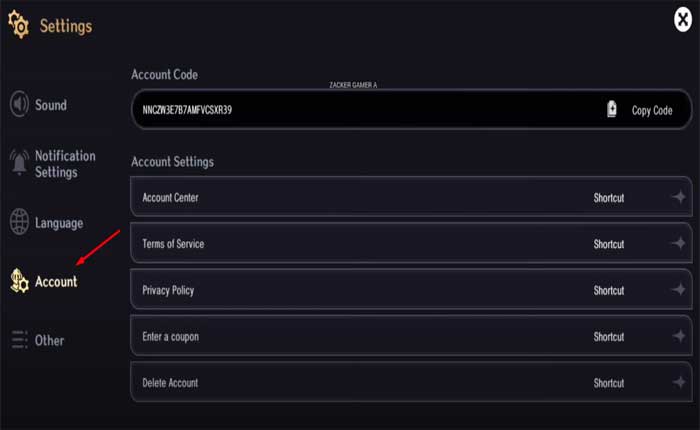Click the Privacy Policy shortcut arrow icon
The image size is (700, 430).
coord(679,291)
